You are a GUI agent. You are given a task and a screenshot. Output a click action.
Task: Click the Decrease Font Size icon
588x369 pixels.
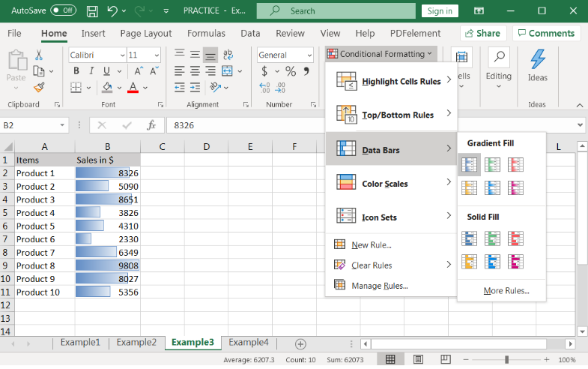(x=154, y=71)
